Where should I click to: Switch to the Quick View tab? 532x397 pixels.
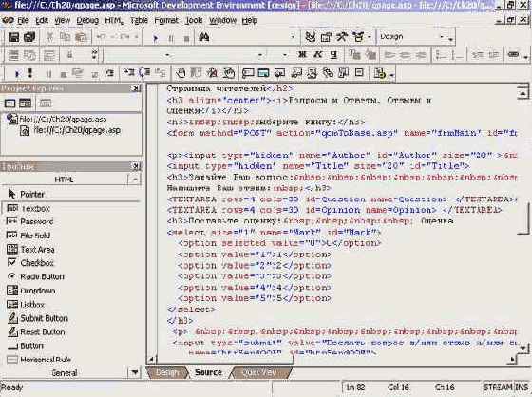tap(260, 372)
